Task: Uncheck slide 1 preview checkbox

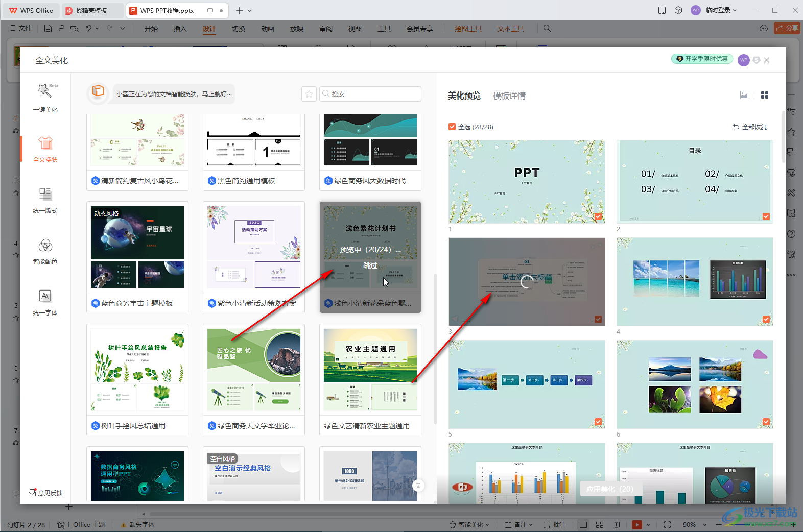Action: [598, 216]
